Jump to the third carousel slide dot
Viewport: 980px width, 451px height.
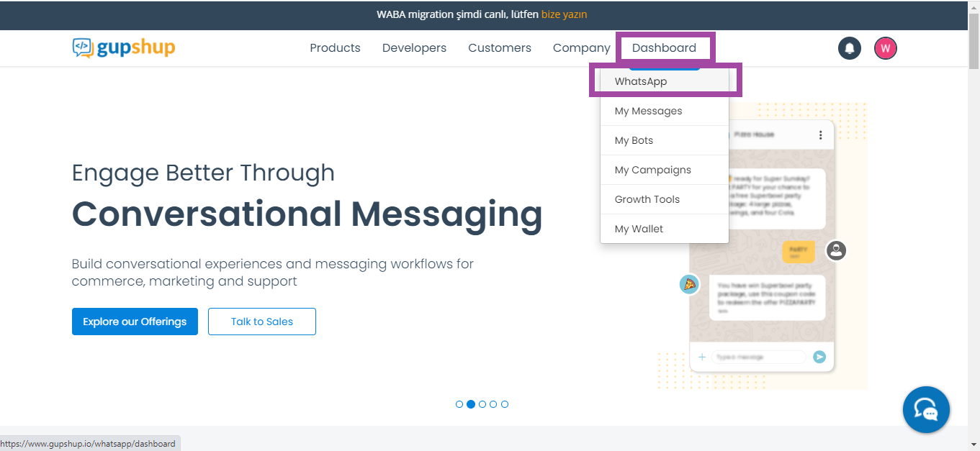482,404
